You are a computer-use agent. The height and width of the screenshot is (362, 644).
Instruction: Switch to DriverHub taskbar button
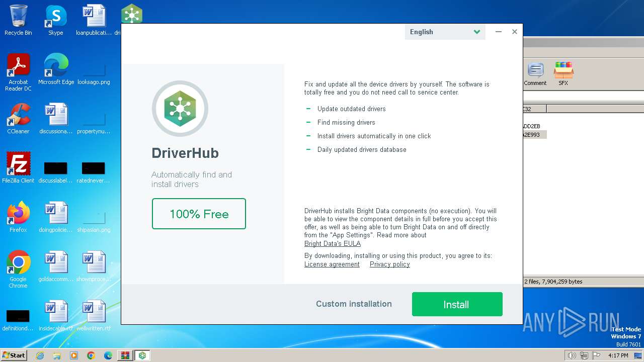pos(142,355)
